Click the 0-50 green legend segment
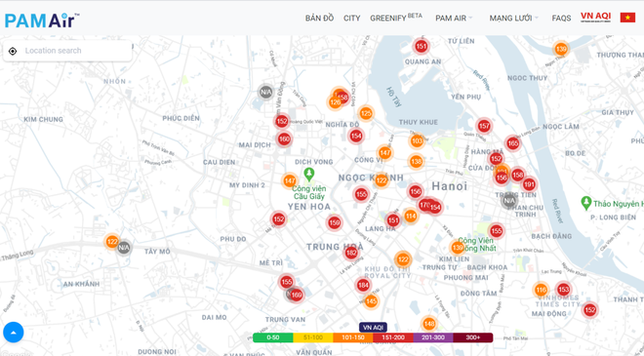Image resolution: width=644 pixels, height=356 pixels. pyautogui.click(x=272, y=337)
